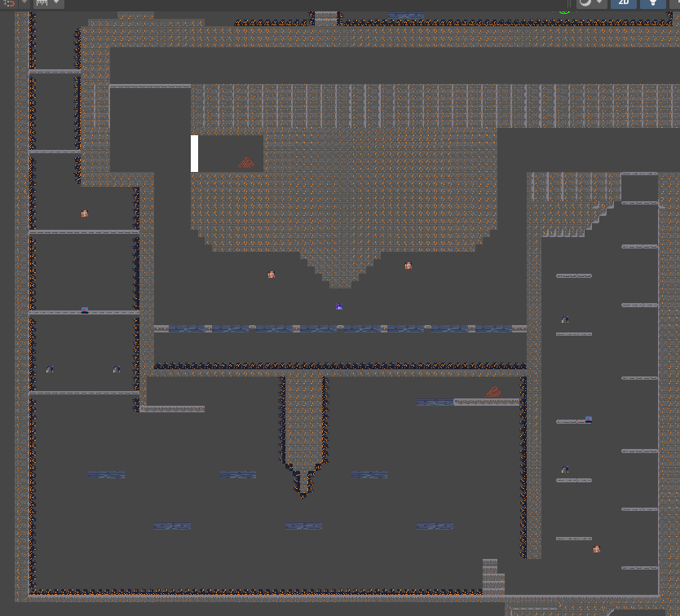Click the snap increment ruler icon
Image resolution: width=680 pixels, height=616 pixels.
click(42, 2)
